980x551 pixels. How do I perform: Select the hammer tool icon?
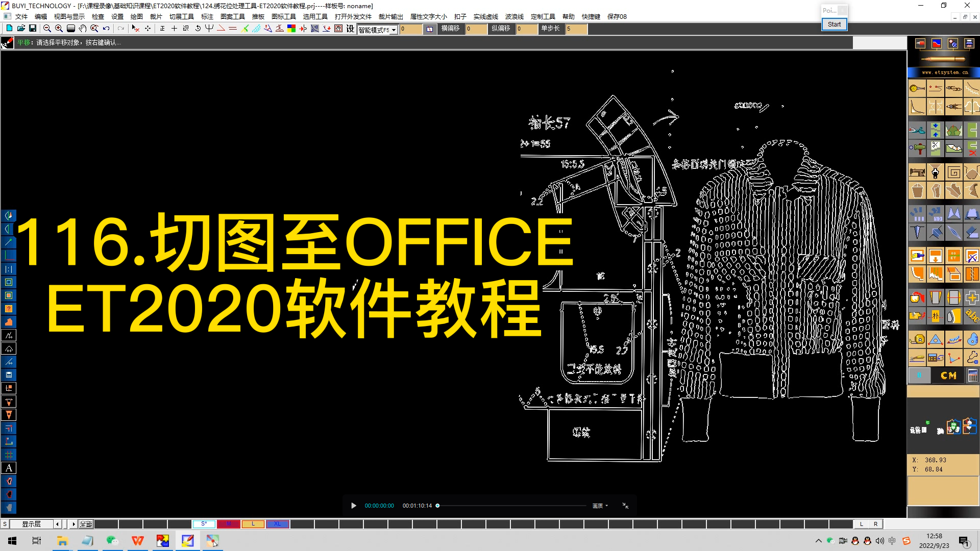click(x=917, y=148)
